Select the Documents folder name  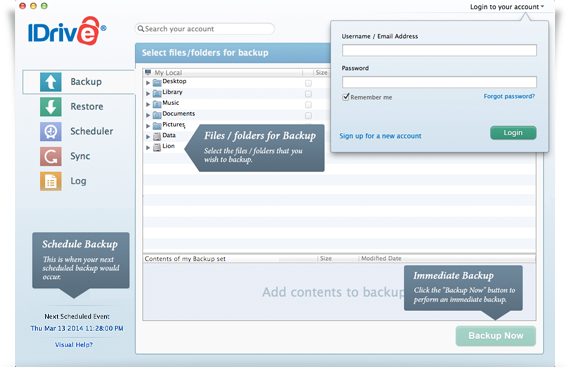tap(178, 114)
